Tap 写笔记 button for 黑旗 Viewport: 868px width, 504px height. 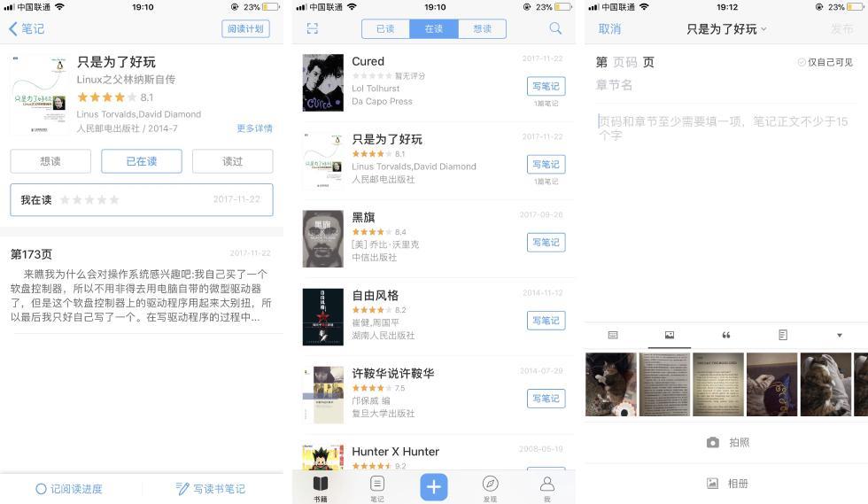click(546, 242)
